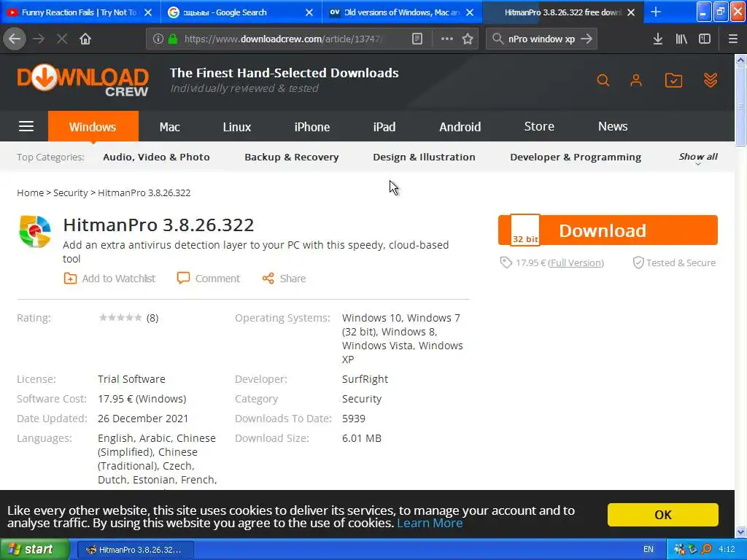The height and width of the screenshot is (560, 747).
Task: Select the Linux platform tab
Action: click(237, 127)
